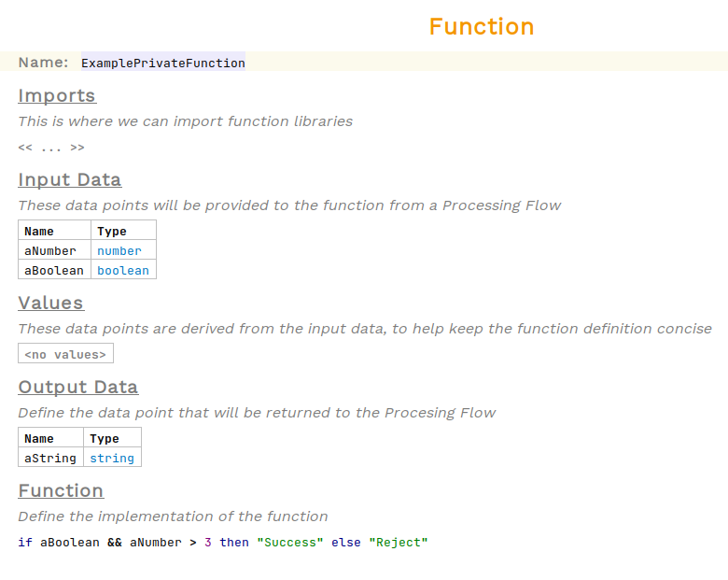
Task: Click the ExamplePrivateFunction name field
Action: [162, 64]
